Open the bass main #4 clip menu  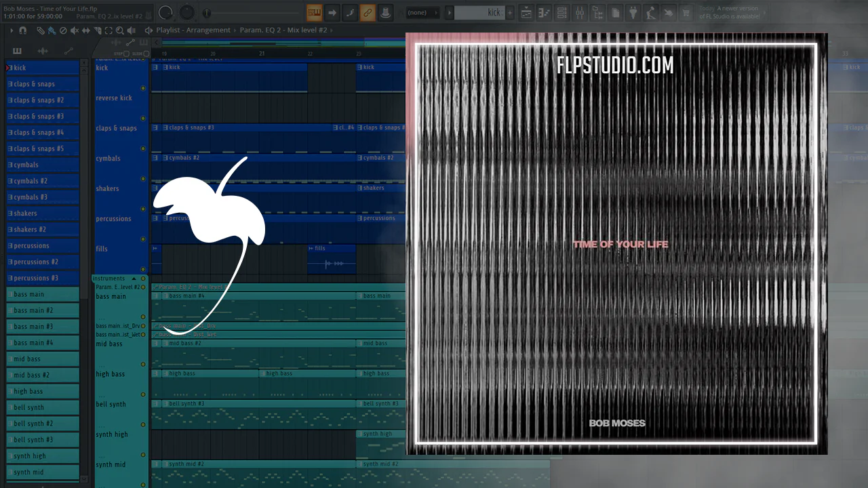point(165,296)
